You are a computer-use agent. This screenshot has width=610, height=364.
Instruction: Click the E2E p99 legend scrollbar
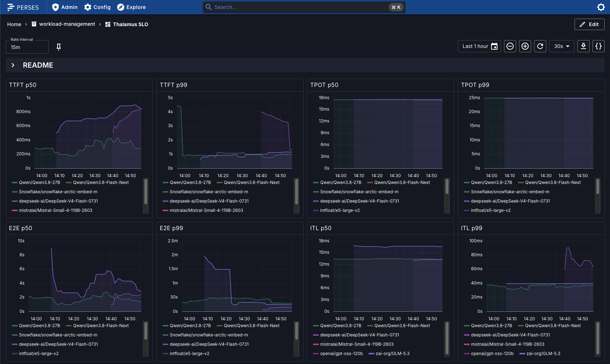click(x=297, y=331)
